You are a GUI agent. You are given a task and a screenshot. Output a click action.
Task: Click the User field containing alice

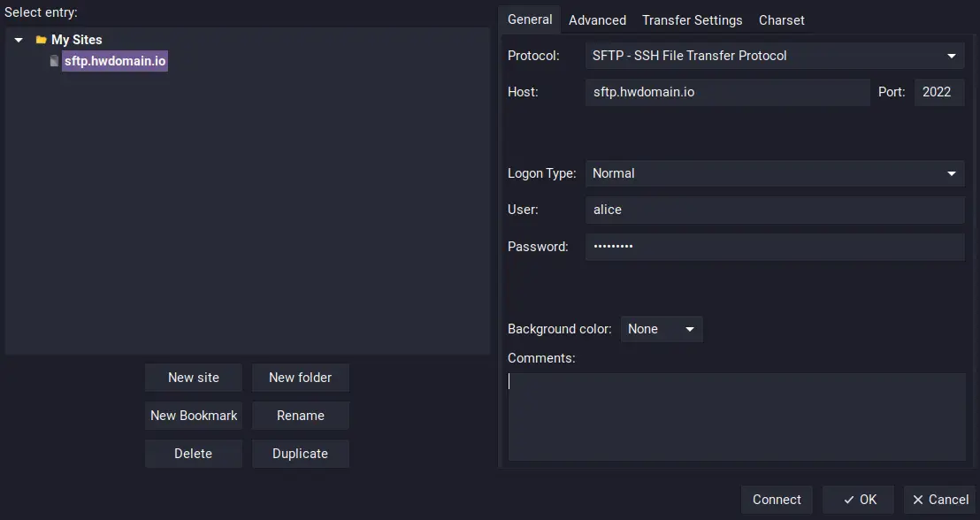point(775,210)
